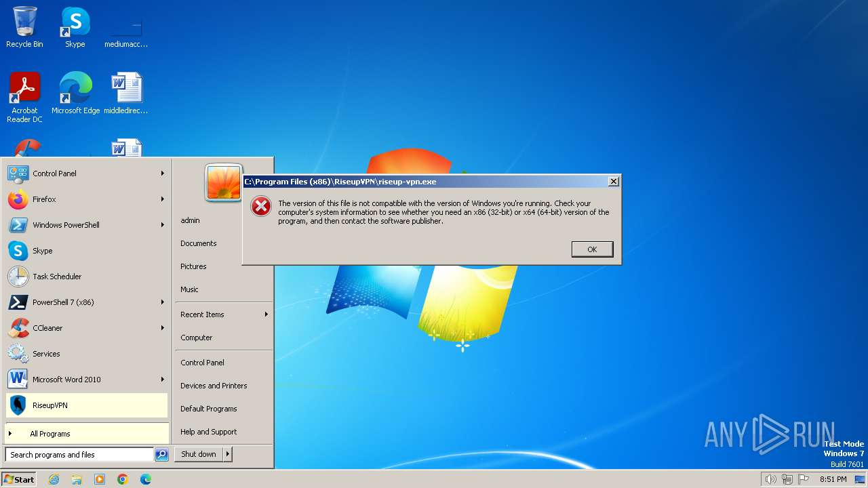
Task: Open Internet Explorer from the taskbar
Action: 54,479
